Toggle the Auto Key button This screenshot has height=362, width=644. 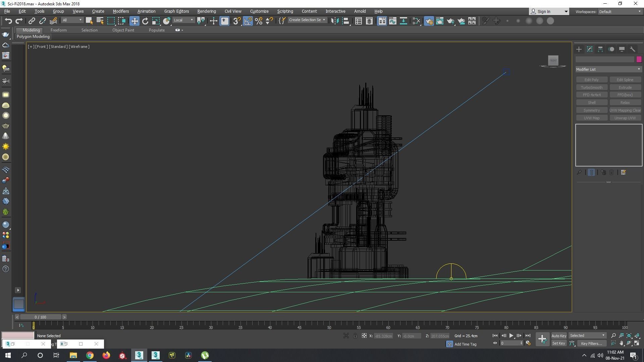pyautogui.click(x=558, y=336)
